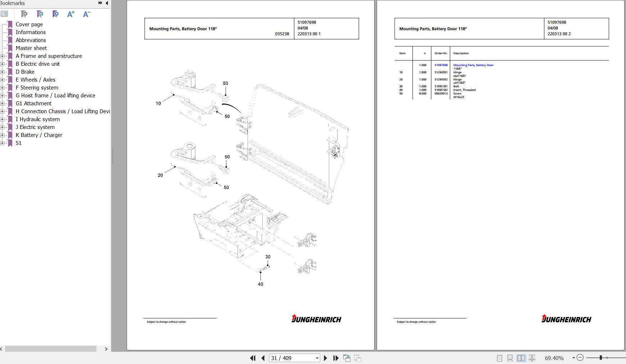The height and width of the screenshot is (364, 626).
Task: Enable single page view mode
Action: [499, 358]
